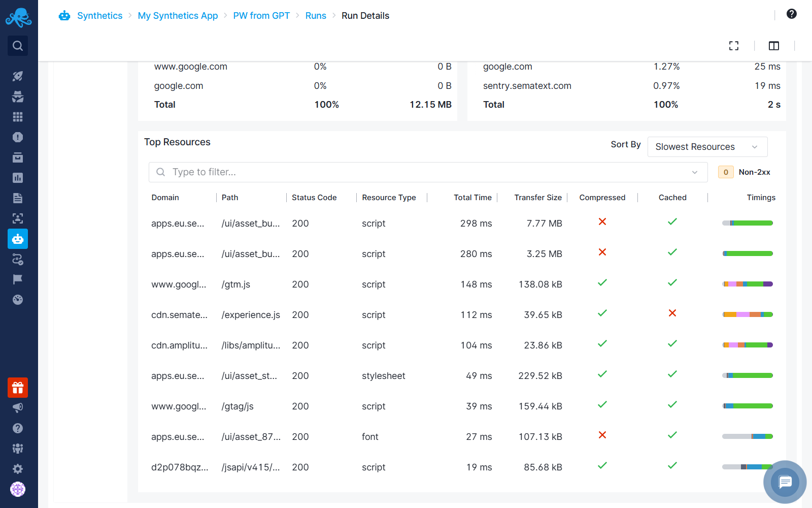This screenshot has width=812, height=508.
Task: Click the Sematext octopus logo
Action: [18, 18]
